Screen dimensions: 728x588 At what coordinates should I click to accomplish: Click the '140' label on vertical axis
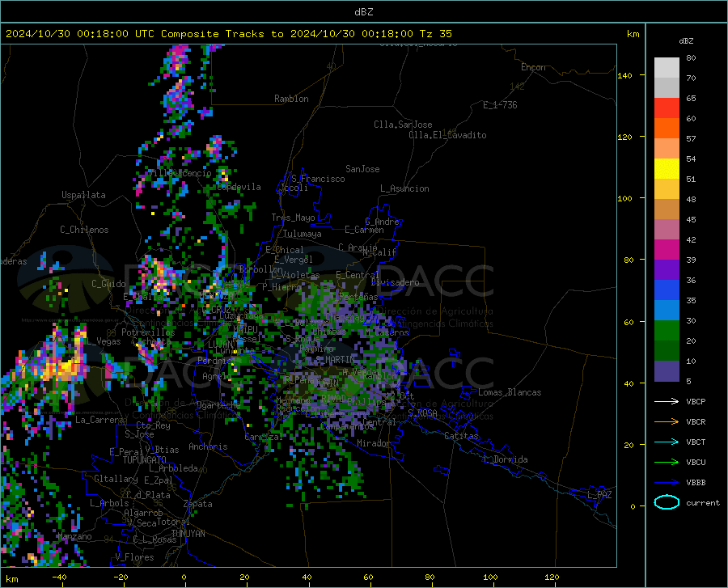624,76
